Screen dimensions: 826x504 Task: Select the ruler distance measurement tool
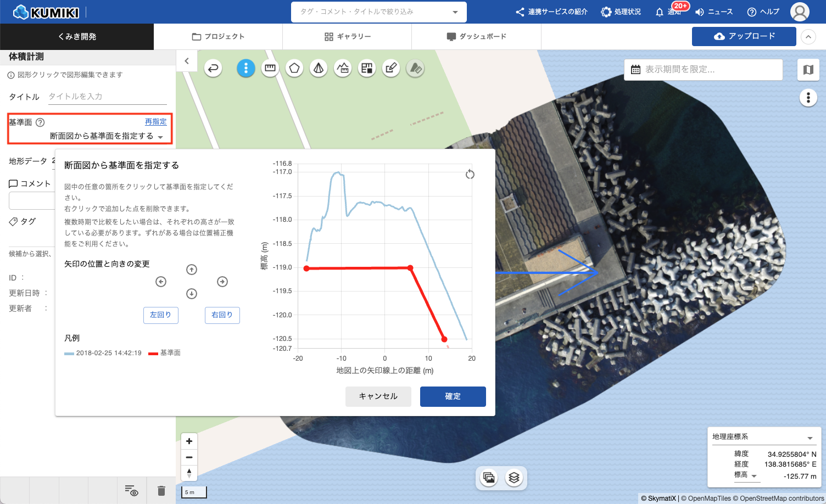click(x=270, y=68)
